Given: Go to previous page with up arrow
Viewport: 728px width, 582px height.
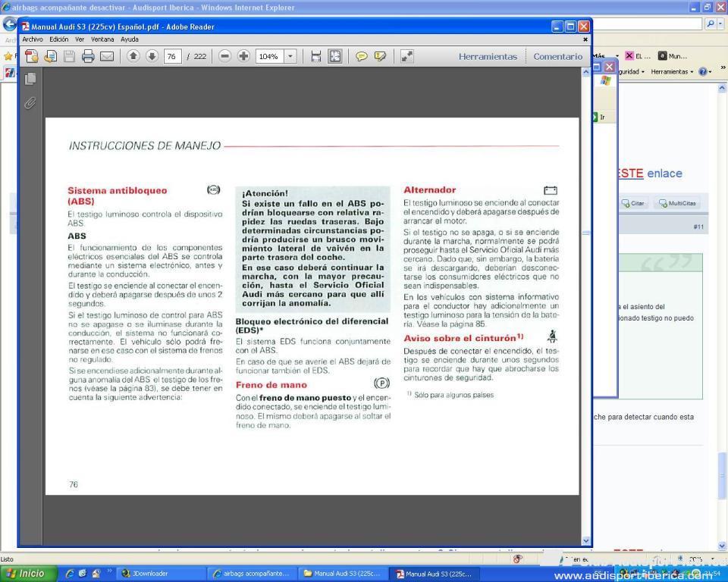Looking at the screenshot, I should [133, 56].
